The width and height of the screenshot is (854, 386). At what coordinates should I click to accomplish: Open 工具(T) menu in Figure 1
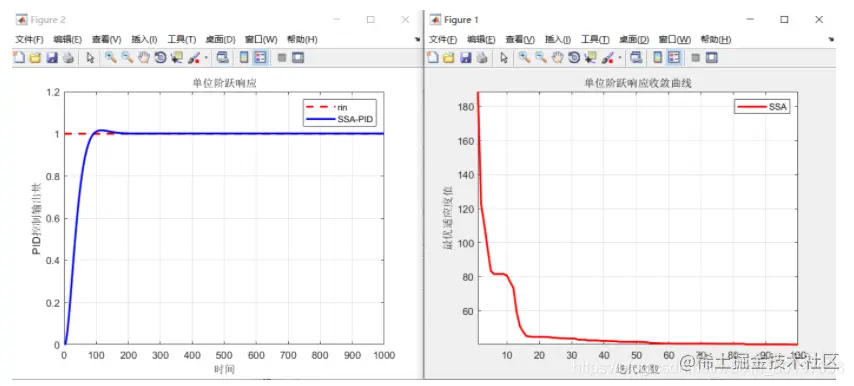[x=595, y=39]
